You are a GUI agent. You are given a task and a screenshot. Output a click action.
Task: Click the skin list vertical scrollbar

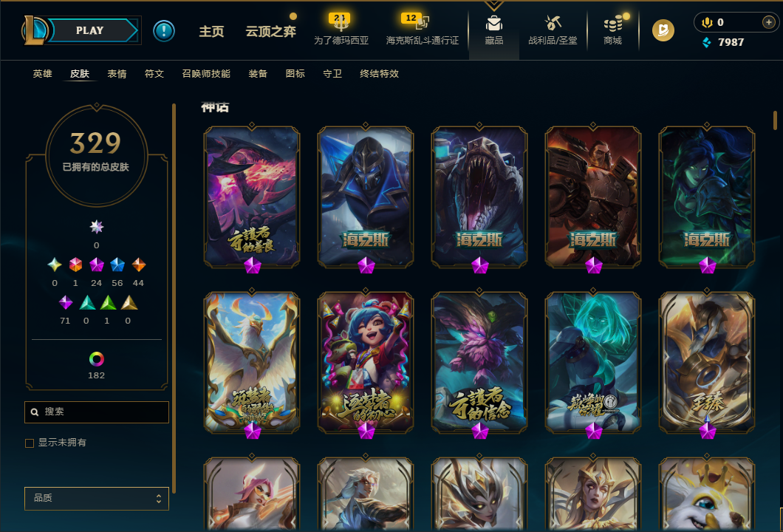tap(775, 120)
